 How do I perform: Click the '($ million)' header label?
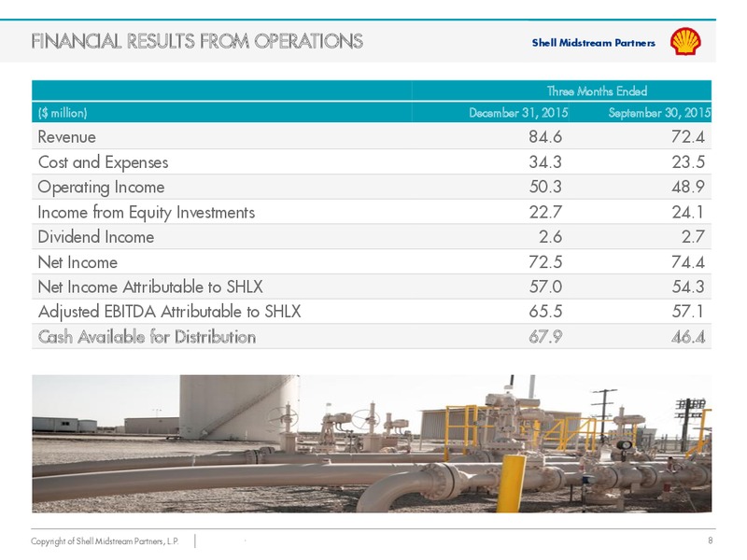(63, 113)
